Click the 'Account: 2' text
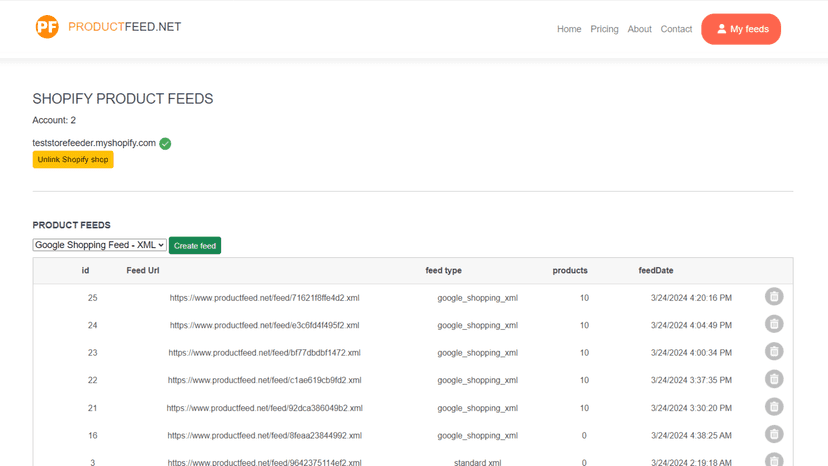This screenshot has height=466, width=828. 54,120
